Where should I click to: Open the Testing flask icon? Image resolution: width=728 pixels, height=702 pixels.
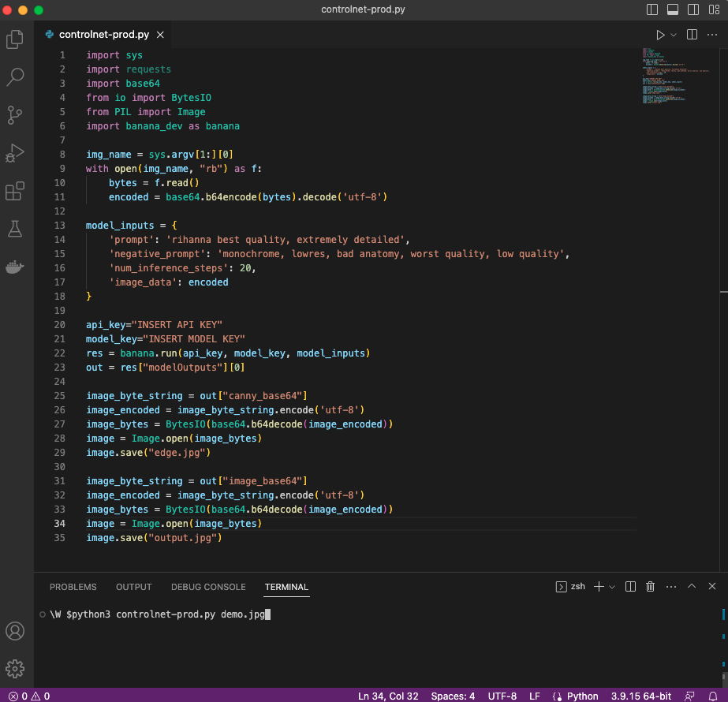click(x=15, y=229)
